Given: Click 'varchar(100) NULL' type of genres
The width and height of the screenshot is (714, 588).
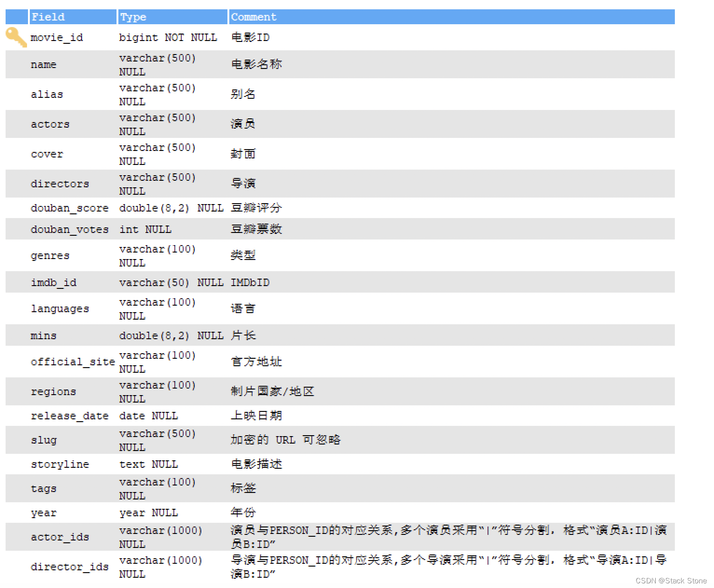Looking at the screenshot, I should [x=158, y=256].
